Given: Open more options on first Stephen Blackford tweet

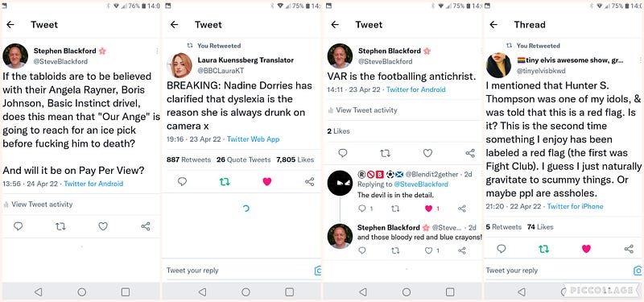Looking at the screenshot, I should 157,51.
